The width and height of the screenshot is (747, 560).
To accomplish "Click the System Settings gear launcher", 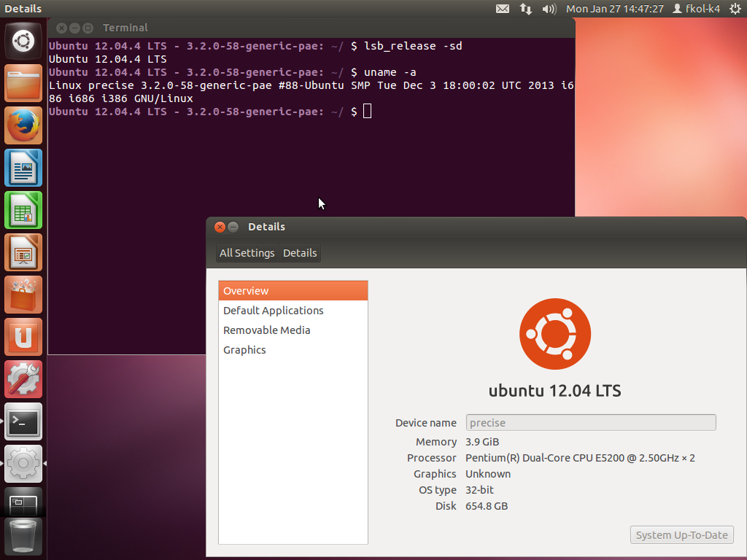I will (x=23, y=464).
